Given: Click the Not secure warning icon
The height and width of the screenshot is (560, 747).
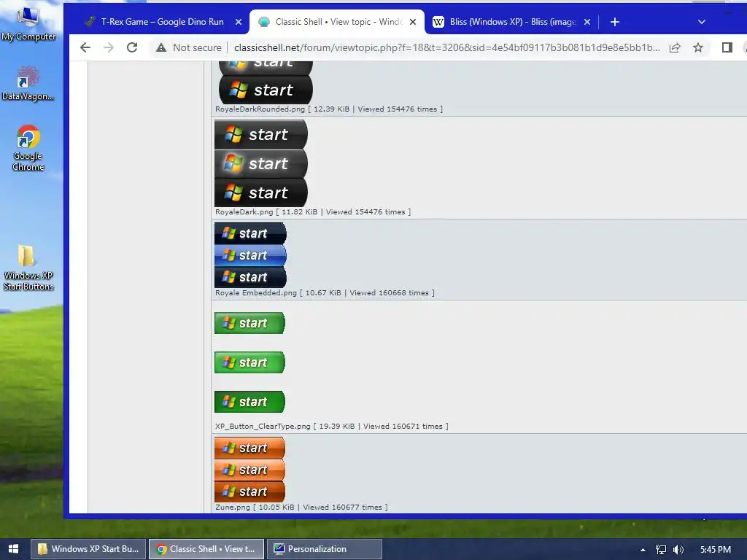Looking at the screenshot, I should tap(161, 47).
